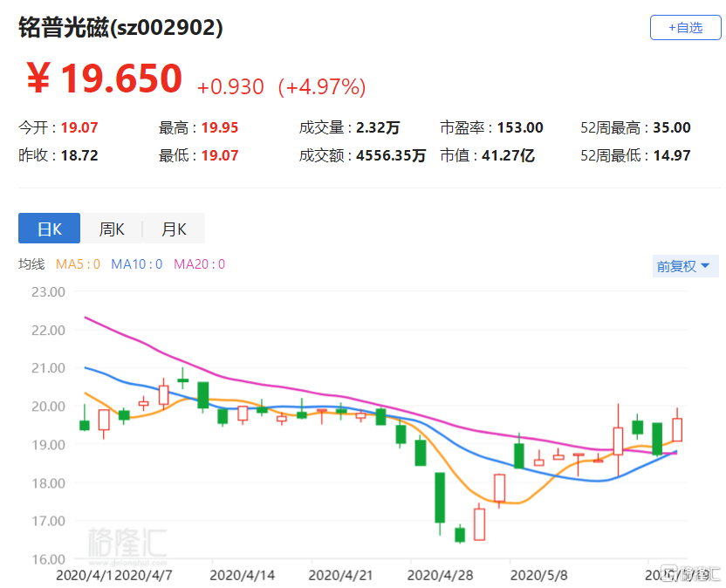Click the 2020/4/7 date axis label

(x=143, y=576)
